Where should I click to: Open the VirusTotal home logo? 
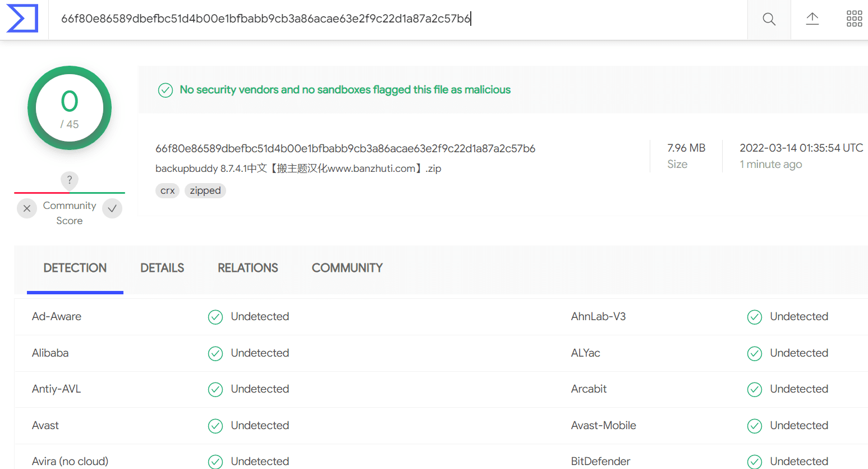[x=22, y=19]
